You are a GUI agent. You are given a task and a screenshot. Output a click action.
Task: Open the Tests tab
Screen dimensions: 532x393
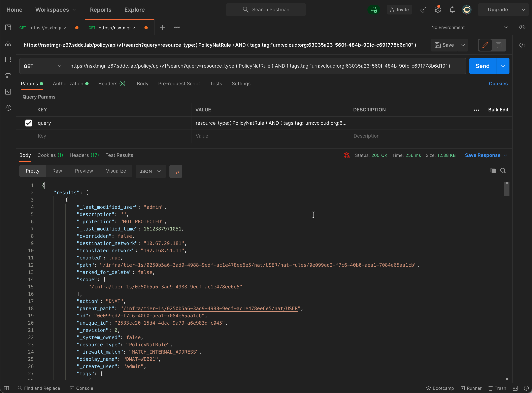216,84
